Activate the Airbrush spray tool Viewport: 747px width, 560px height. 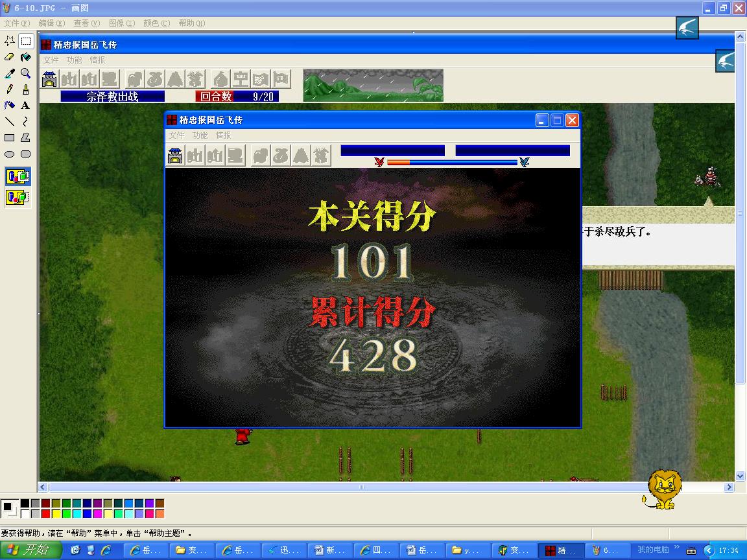point(10,105)
